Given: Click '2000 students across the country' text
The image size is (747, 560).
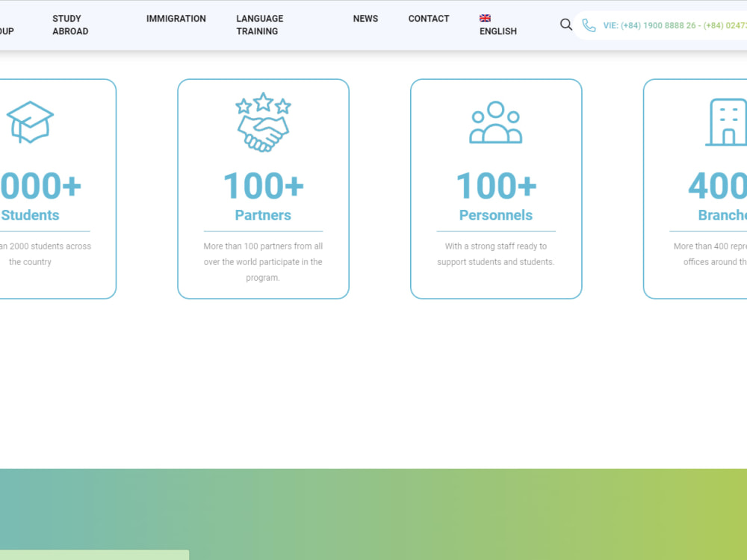Looking at the screenshot, I should click(46, 254).
